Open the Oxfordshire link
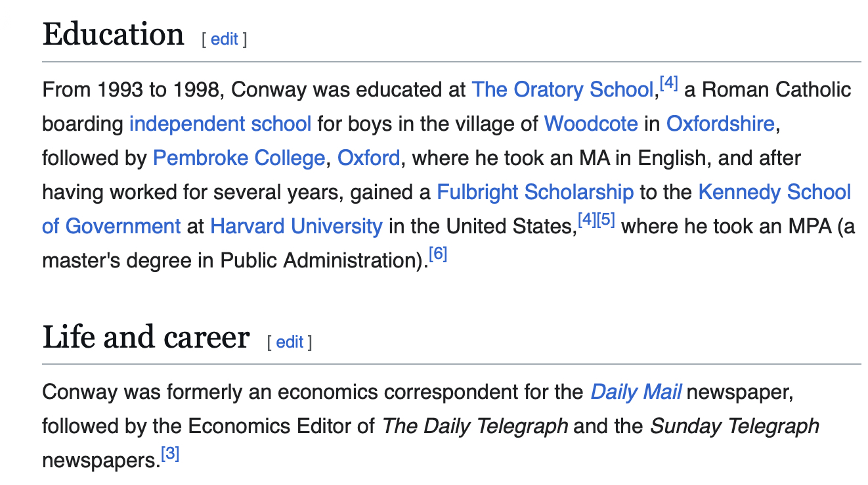 click(x=720, y=124)
